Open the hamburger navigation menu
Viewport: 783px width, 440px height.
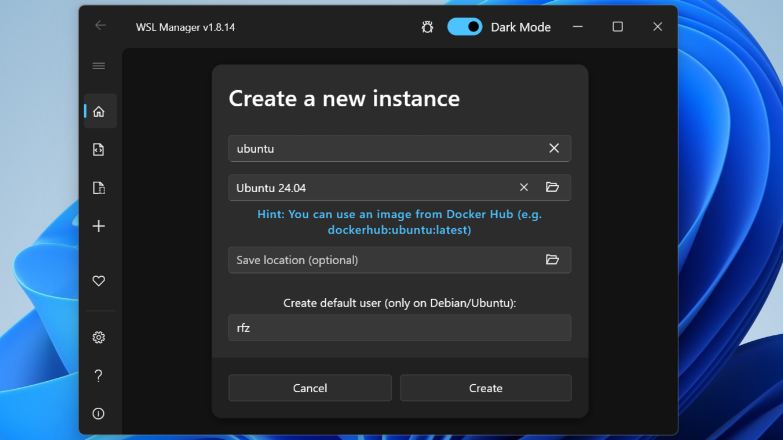tap(99, 66)
